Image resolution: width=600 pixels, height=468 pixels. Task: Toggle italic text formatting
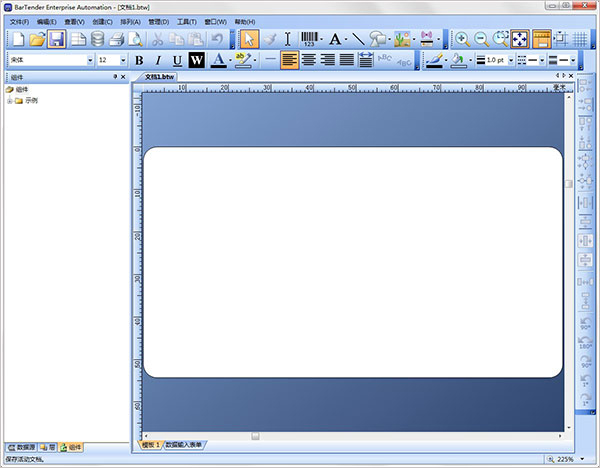click(158, 60)
